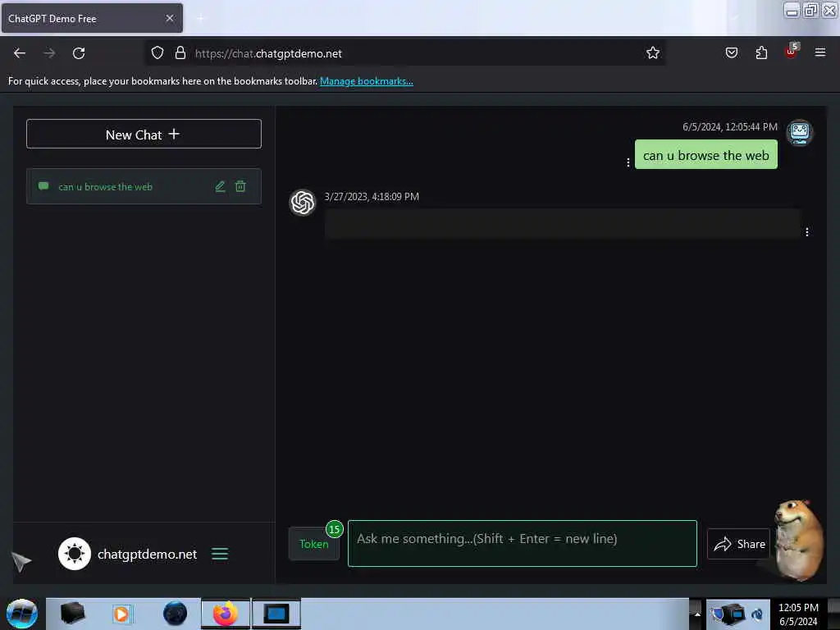Click the user message 'can u browse the web'
This screenshot has width=840, height=630.
pos(705,155)
